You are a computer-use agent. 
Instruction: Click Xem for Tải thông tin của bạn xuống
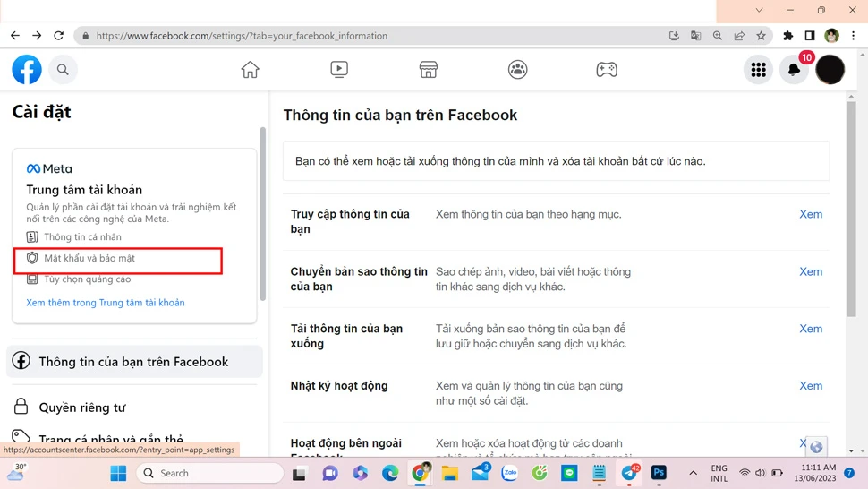pyautogui.click(x=811, y=329)
